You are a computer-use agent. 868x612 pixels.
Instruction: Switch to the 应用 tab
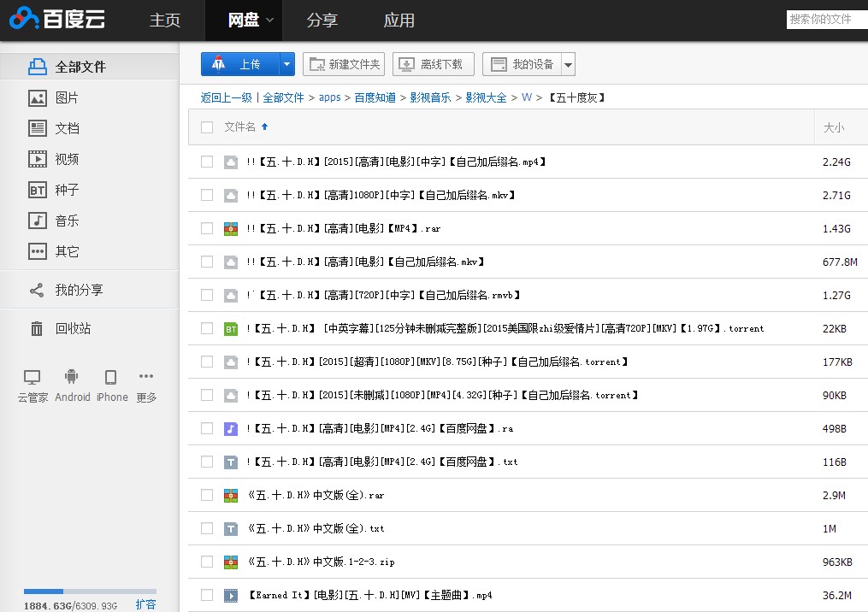[399, 20]
